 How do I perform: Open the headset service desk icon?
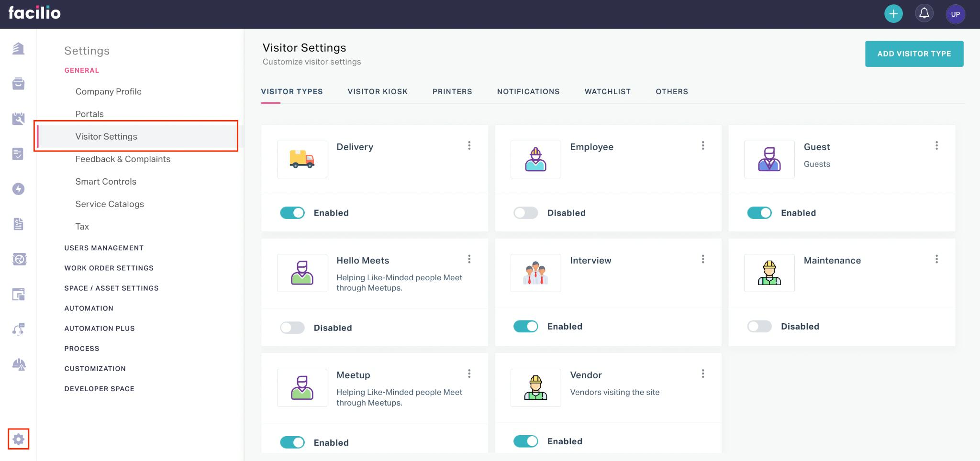pos(18,329)
